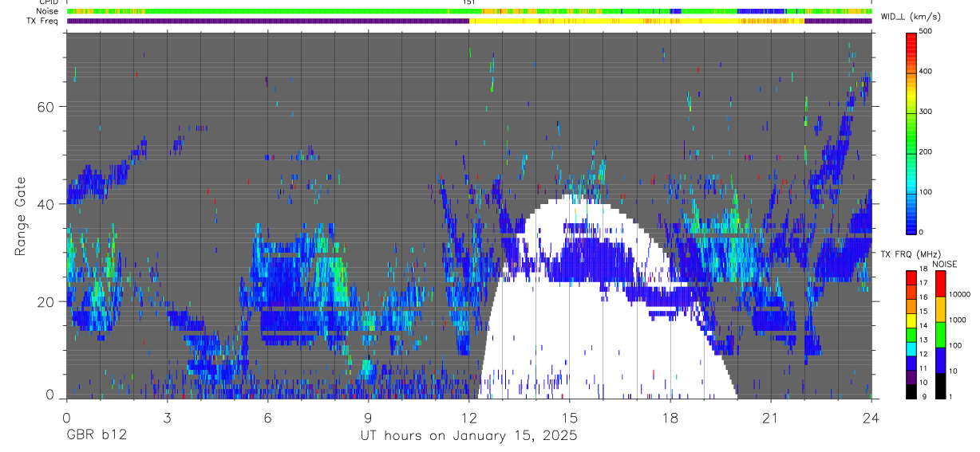Click the '10000' label on NOISE legend
The width and height of the screenshot is (980, 452).
(959, 295)
